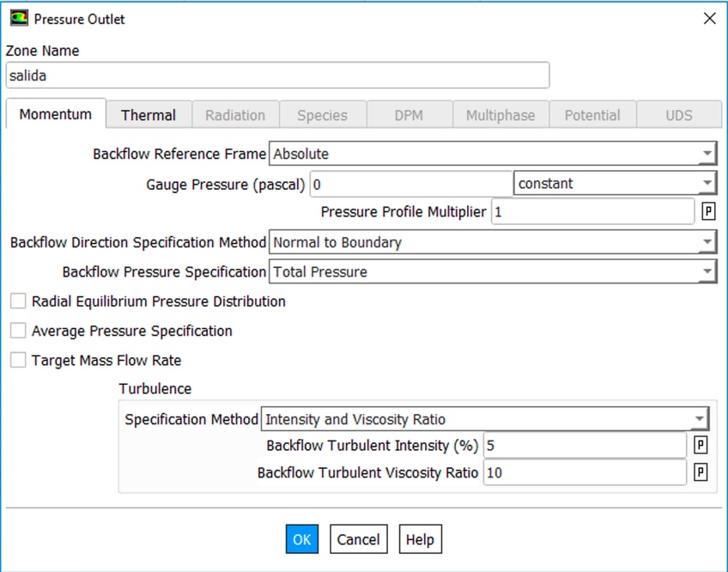
Task: Expand the Backflow Pressure Specification dropdown
Action: coord(492,271)
